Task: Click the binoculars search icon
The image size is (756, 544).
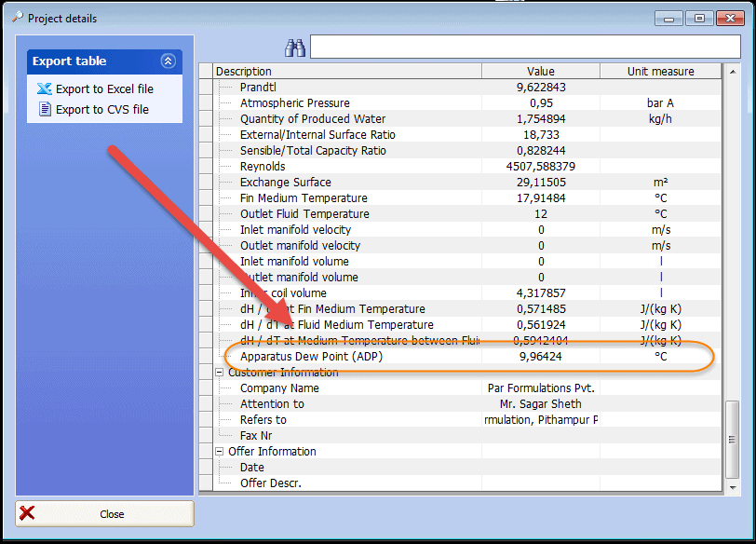Action: tap(295, 48)
